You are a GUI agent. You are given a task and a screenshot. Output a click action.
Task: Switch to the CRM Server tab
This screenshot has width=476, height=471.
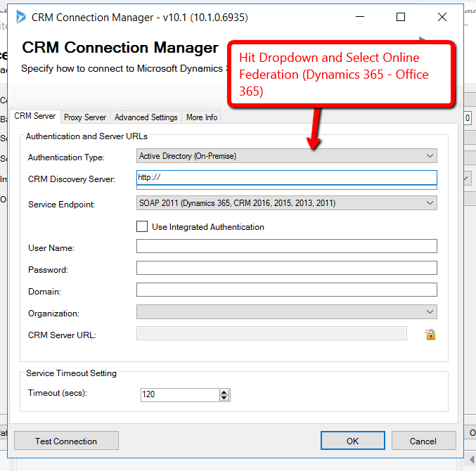[35, 116]
